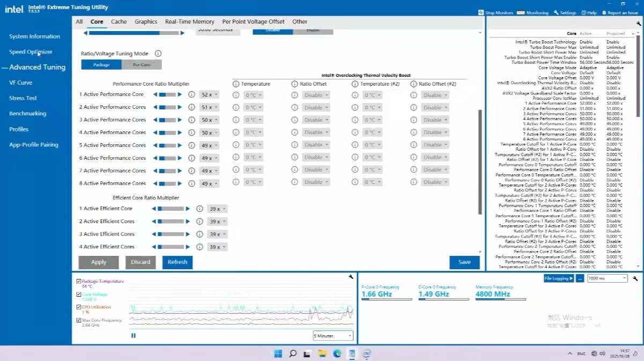
Task: Decrease 4 Active Efficient Cores ratio arrow
Action: pos(153,247)
